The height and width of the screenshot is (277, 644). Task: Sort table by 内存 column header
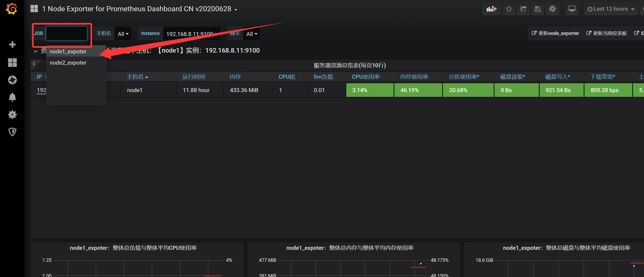(235, 77)
